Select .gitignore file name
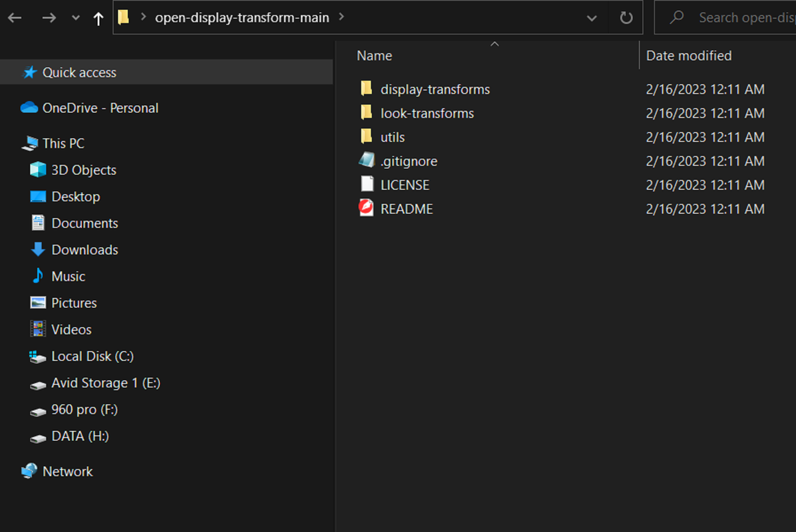 (409, 162)
